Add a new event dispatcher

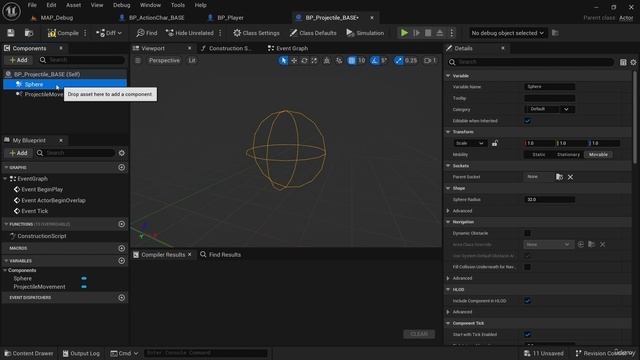pyautogui.click(x=122, y=298)
